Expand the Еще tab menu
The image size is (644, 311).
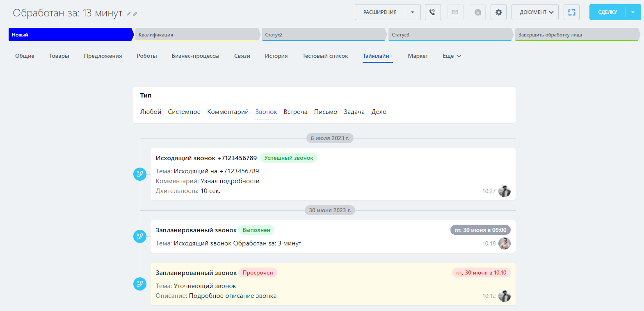(x=452, y=56)
